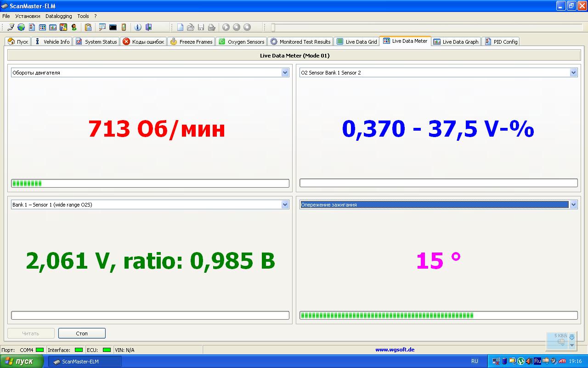Click the blue info icon in toolbar

click(137, 27)
